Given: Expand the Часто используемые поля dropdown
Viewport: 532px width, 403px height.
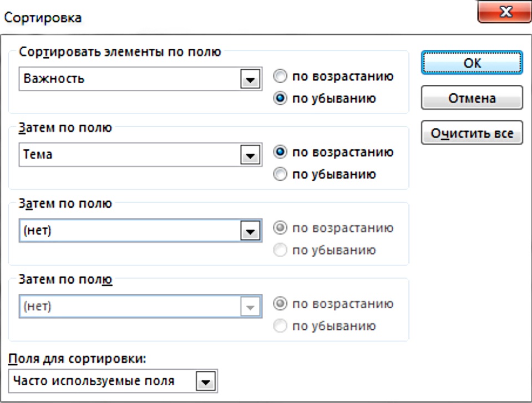Looking at the screenshot, I should (x=206, y=382).
